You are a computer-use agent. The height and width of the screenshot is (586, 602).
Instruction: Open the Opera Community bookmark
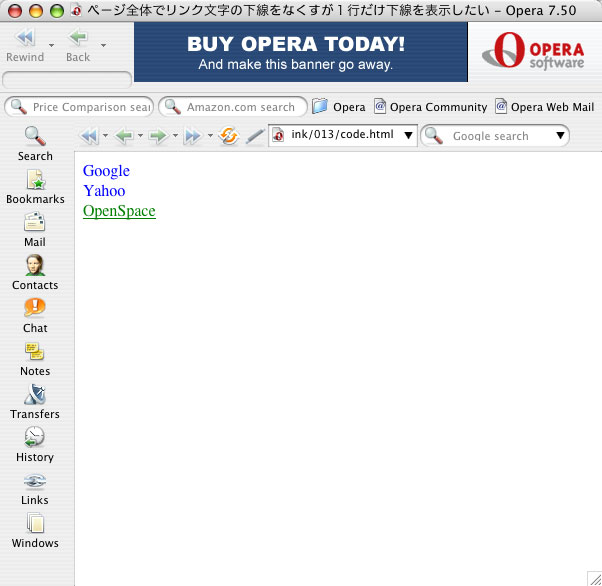click(430, 107)
